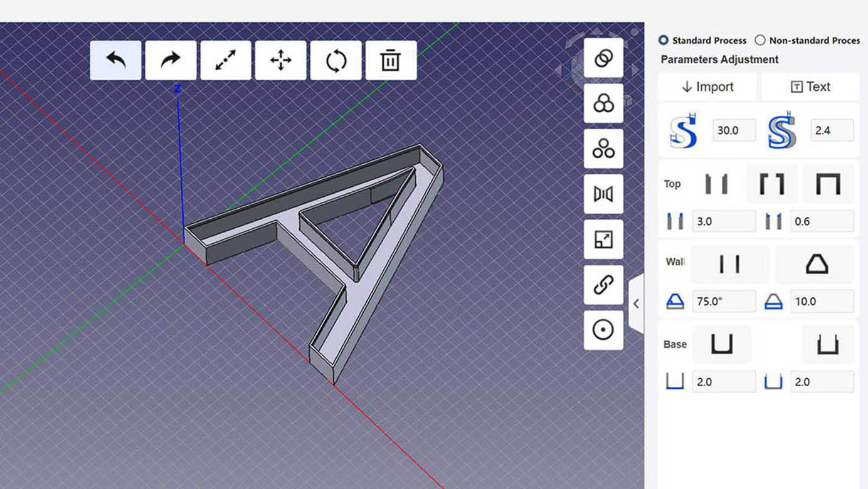Click the chain link icon

pos(603,285)
